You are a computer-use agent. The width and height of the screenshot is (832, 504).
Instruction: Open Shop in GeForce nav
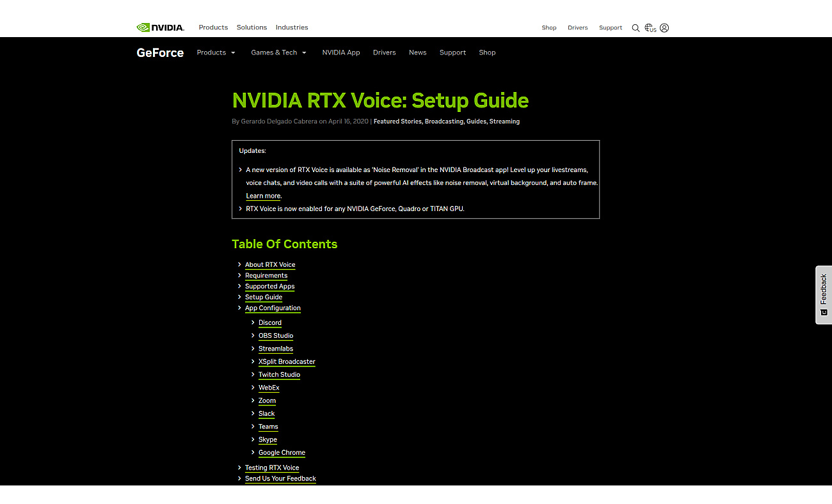tap(487, 52)
